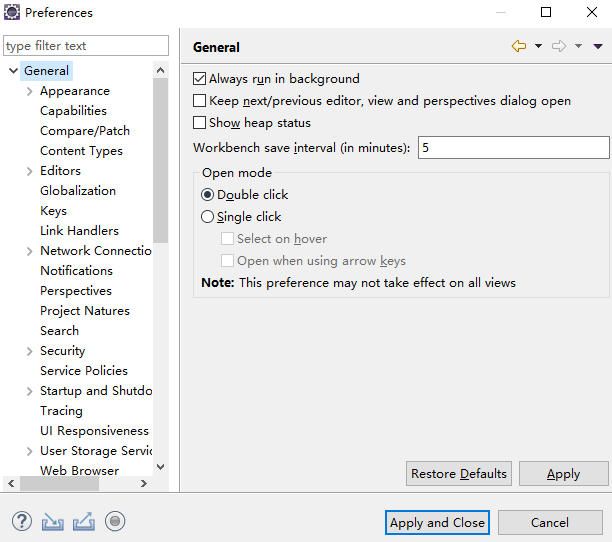Select Globalization in the tree
This screenshot has height=542, width=612.
[x=78, y=191]
